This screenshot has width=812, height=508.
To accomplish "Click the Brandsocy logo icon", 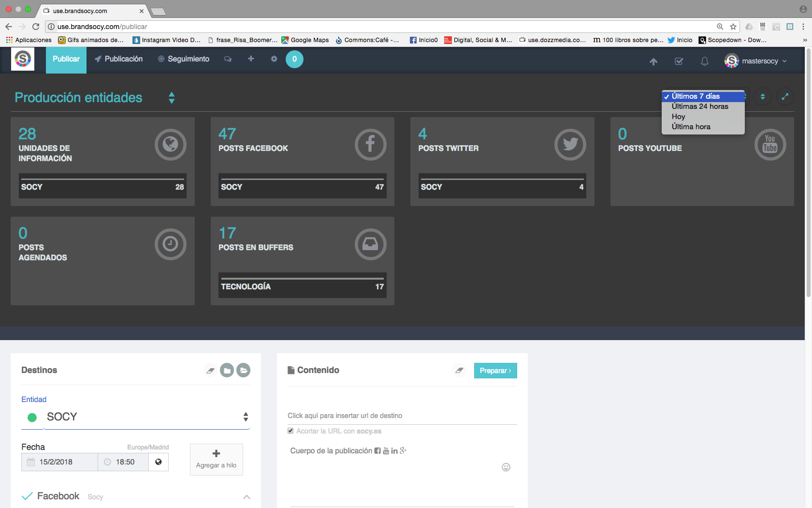I will click(23, 59).
